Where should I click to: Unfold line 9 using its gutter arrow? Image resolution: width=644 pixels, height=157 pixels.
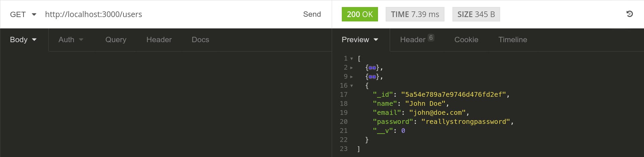point(352,77)
